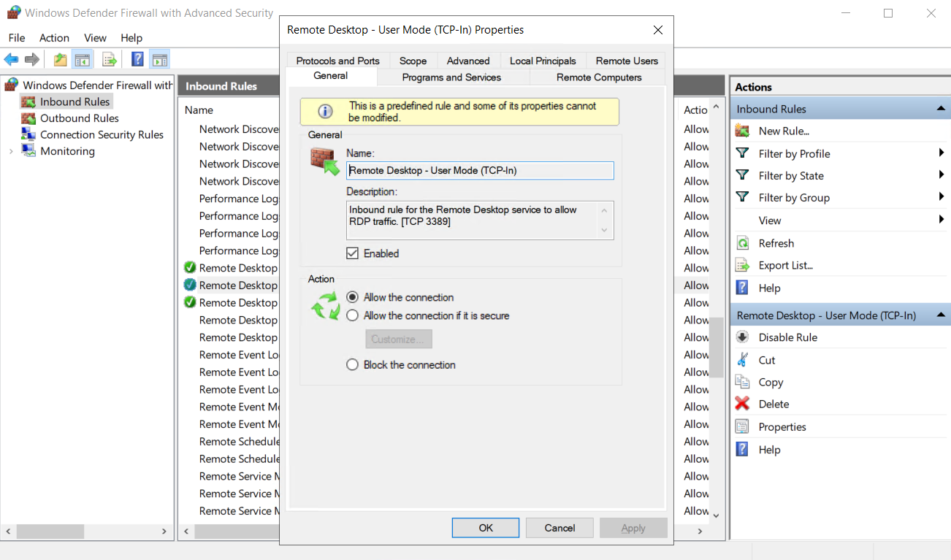951x560 pixels.
Task: Click the Connection Security Rules icon
Action: tap(28, 134)
